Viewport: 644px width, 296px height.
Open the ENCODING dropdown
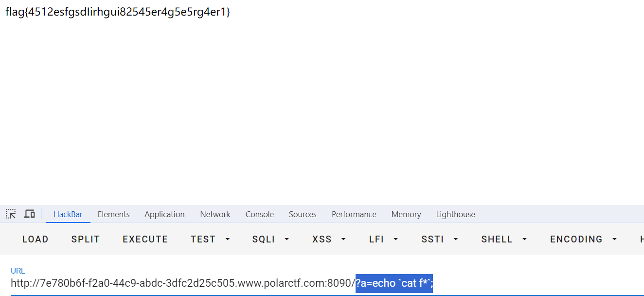pyautogui.click(x=583, y=239)
